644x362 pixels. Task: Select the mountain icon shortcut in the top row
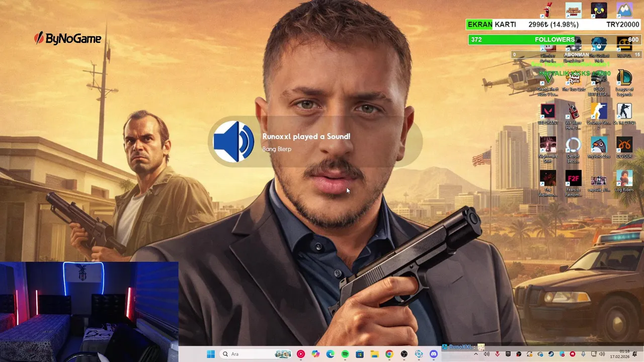click(x=624, y=10)
